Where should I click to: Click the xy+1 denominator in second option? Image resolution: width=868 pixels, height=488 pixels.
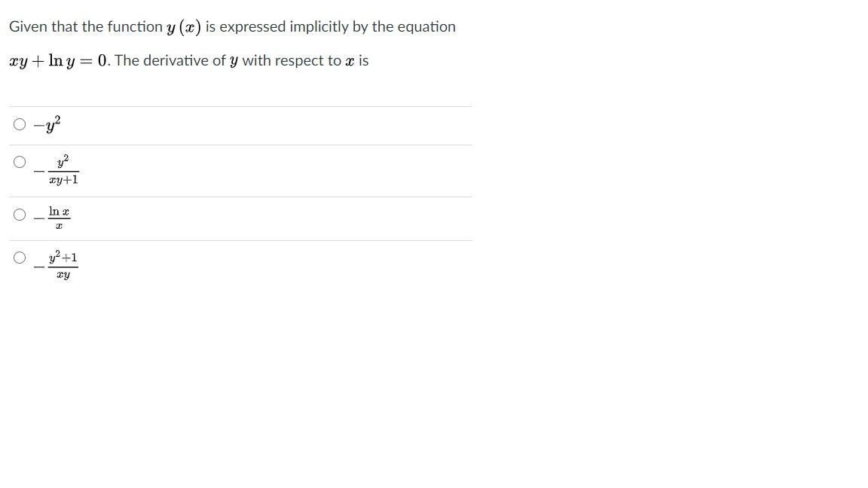63,179
